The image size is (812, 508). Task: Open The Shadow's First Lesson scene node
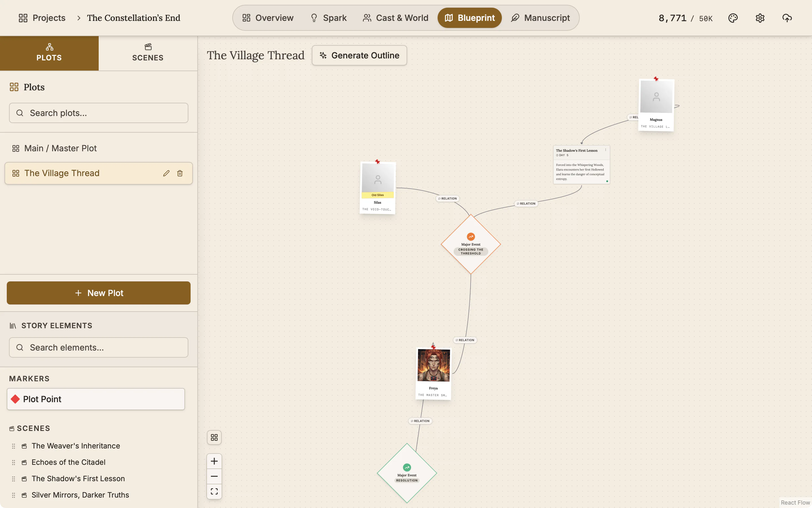[x=581, y=165]
